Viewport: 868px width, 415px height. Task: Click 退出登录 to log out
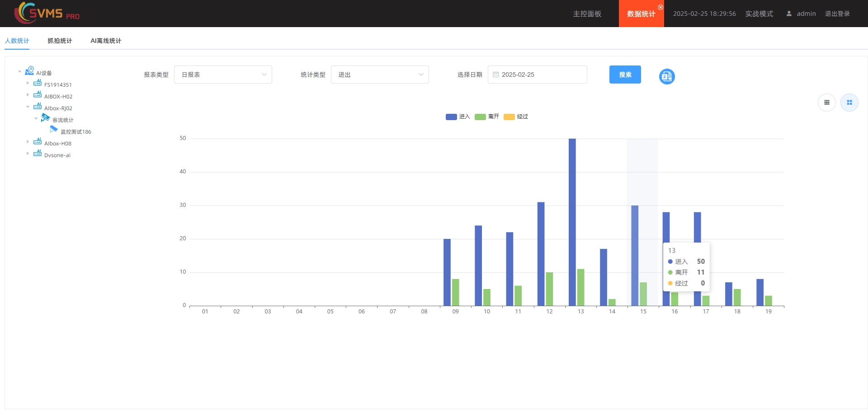pyautogui.click(x=837, y=14)
